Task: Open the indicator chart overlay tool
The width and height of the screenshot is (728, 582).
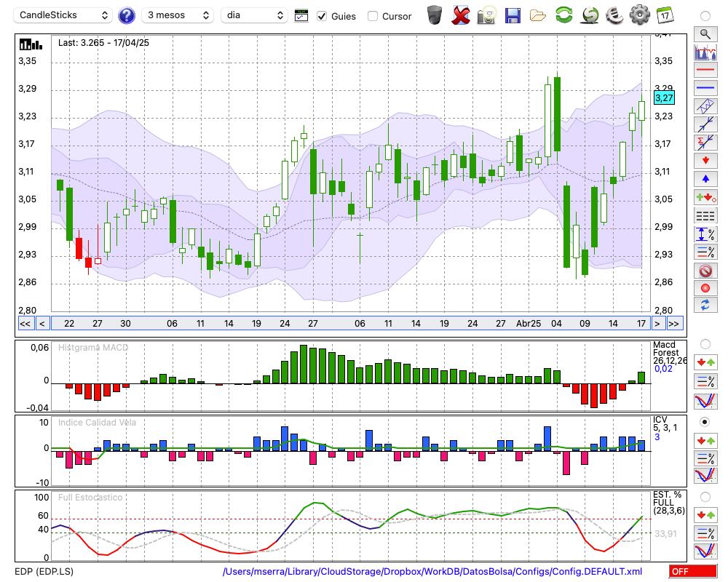Action: click(x=705, y=52)
